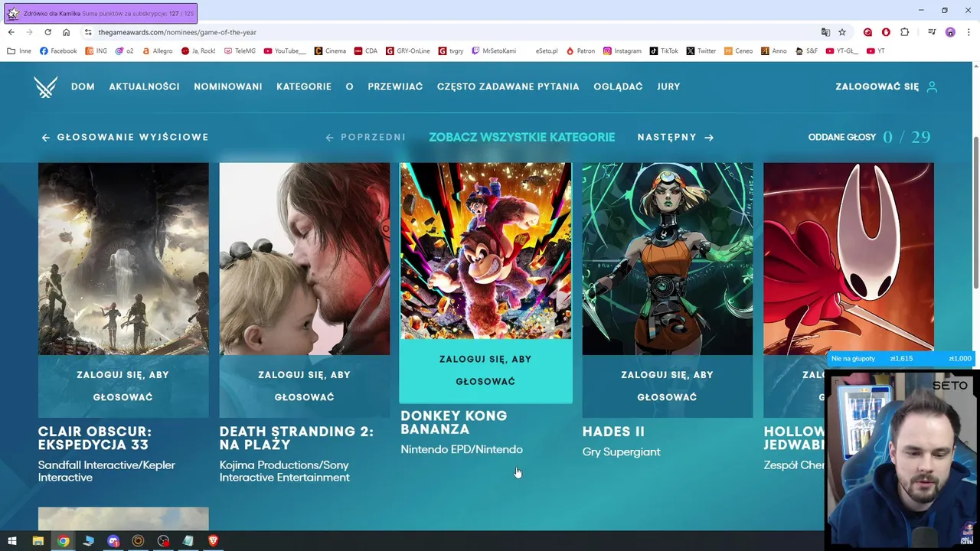The width and height of the screenshot is (980, 551).
Task: Click login-to-vote button under Hades II
Action: (668, 386)
